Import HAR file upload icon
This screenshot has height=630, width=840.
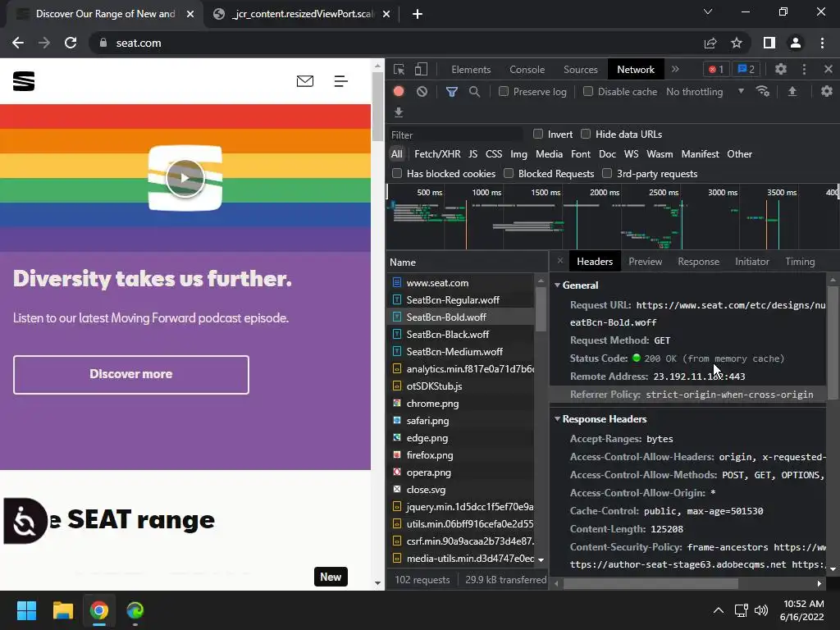[x=792, y=91]
